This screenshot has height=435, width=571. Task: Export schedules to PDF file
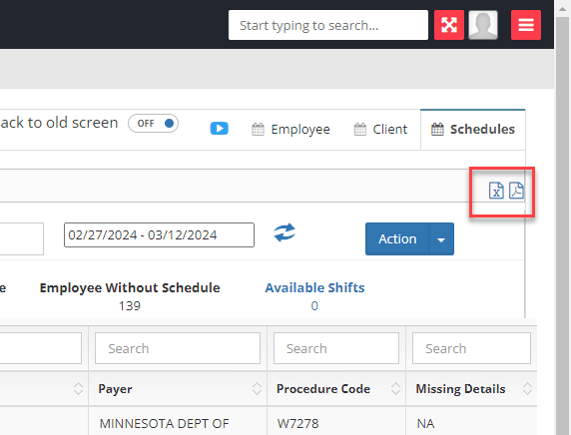[516, 190]
